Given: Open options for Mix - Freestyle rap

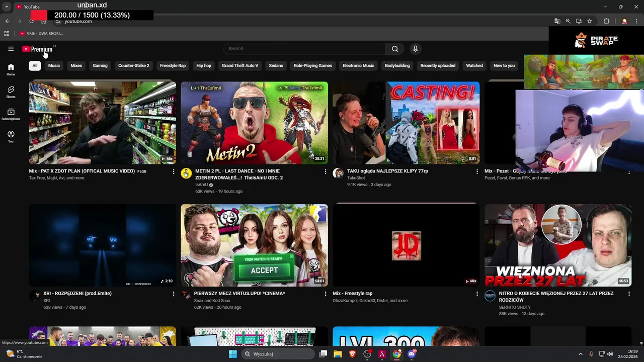Looking at the screenshot, I should coord(477,294).
